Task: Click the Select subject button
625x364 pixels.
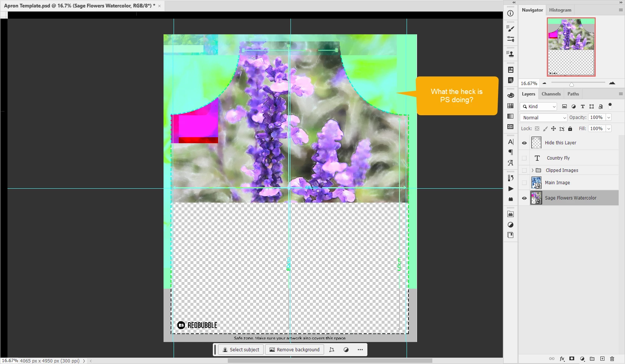Action: click(241, 350)
